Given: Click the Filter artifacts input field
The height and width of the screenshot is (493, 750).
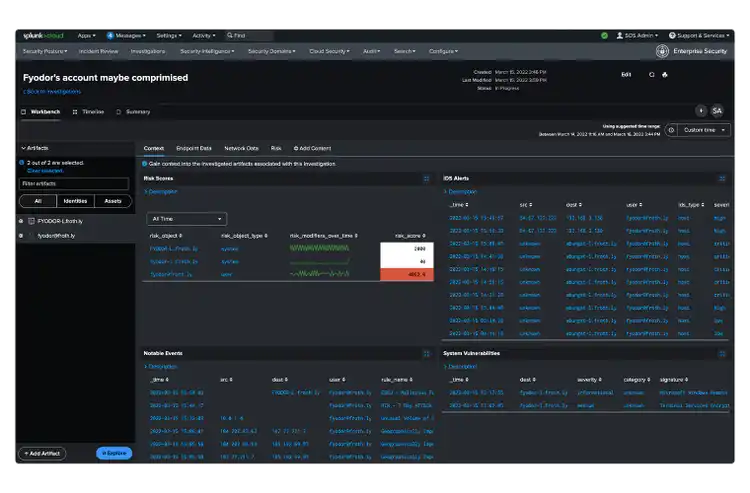Looking at the screenshot, I should coord(75,184).
